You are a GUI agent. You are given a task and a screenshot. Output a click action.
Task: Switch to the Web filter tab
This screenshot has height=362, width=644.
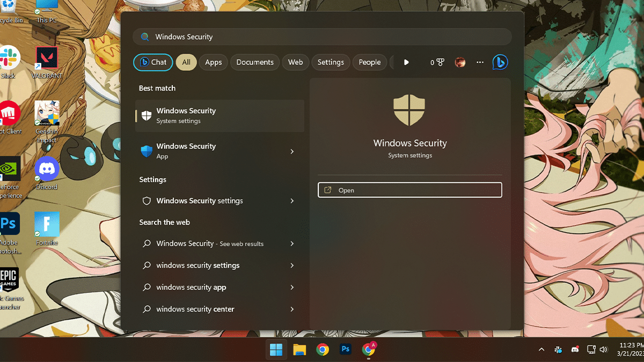296,62
